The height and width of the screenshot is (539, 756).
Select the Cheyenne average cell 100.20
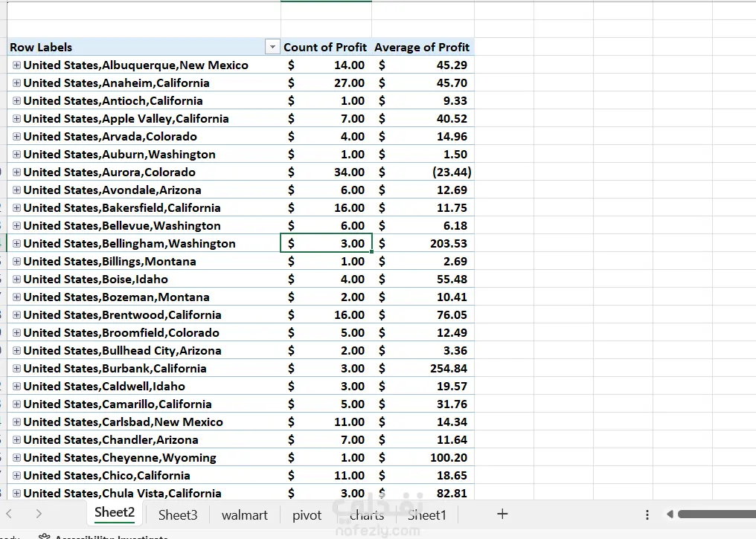(x=423, y=457)
